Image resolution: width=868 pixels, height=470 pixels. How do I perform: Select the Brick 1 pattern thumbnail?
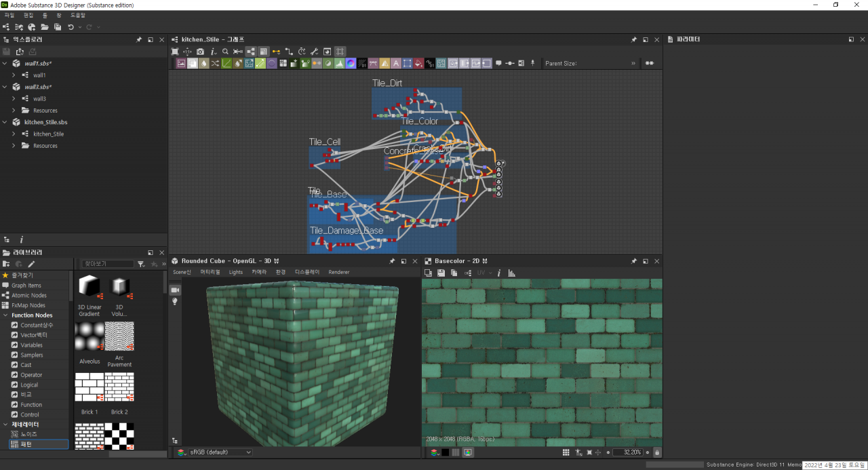click(90, 387)
